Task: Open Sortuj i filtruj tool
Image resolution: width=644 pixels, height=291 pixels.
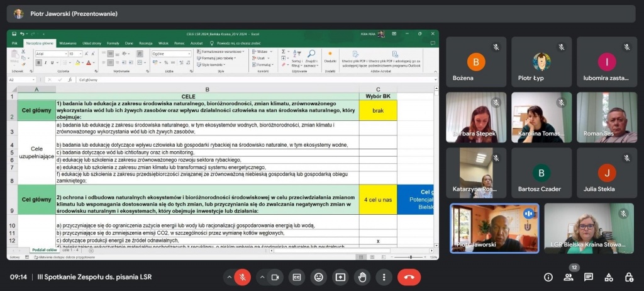Action: [x=296, y=59]
